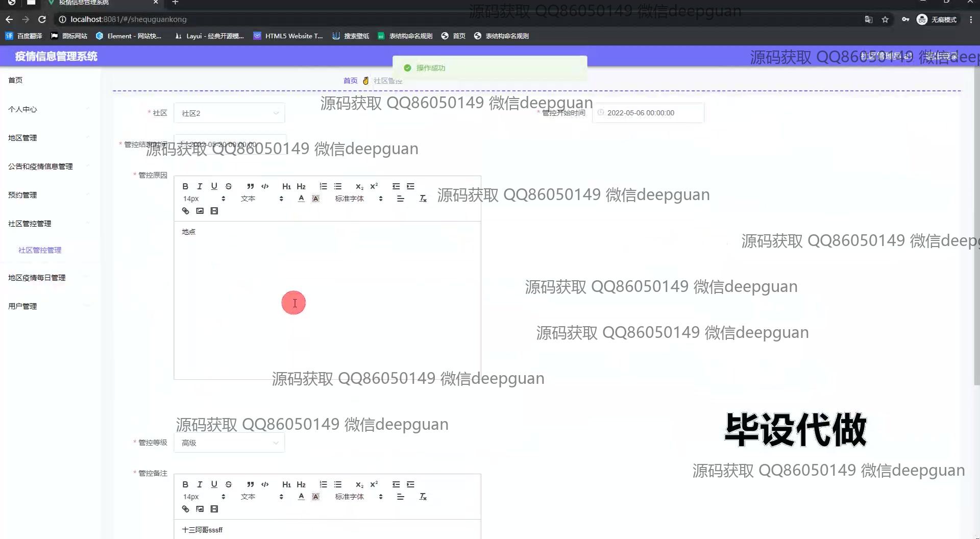
Task: Open text alignment in 管控原因 editor
Action: click(x=401, y=199)
